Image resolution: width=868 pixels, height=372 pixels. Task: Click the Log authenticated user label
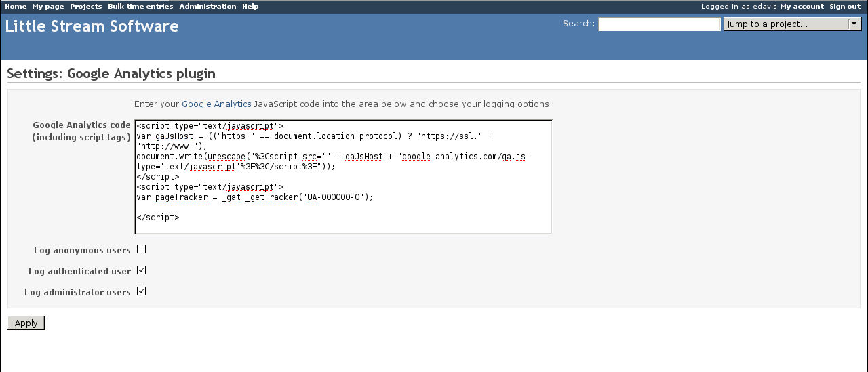(79, 272)
